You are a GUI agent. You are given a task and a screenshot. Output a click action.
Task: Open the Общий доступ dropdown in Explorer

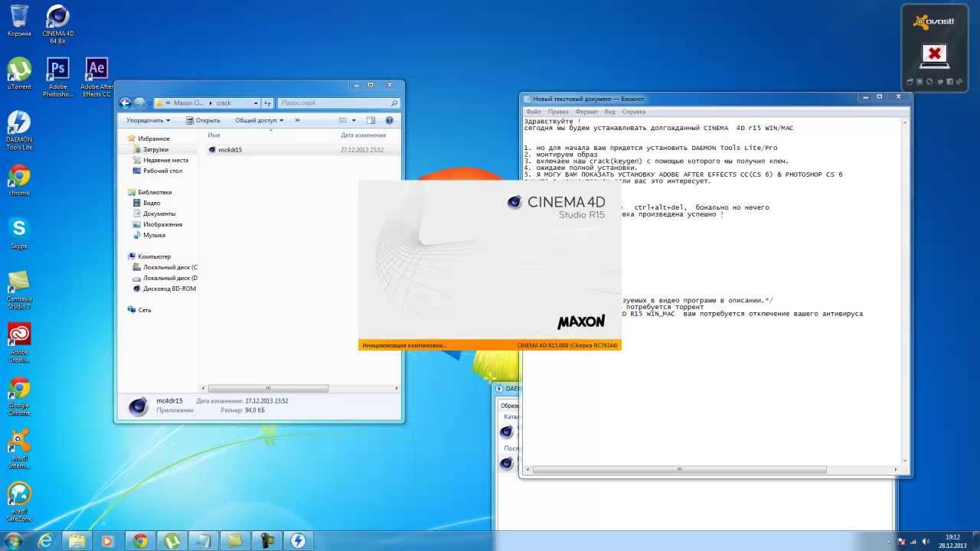pyautogui.click(x=259, y=120)
